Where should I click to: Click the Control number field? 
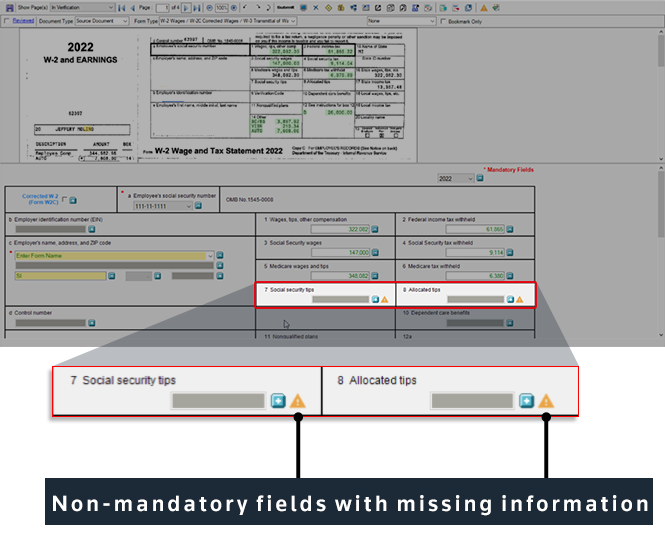50,323
